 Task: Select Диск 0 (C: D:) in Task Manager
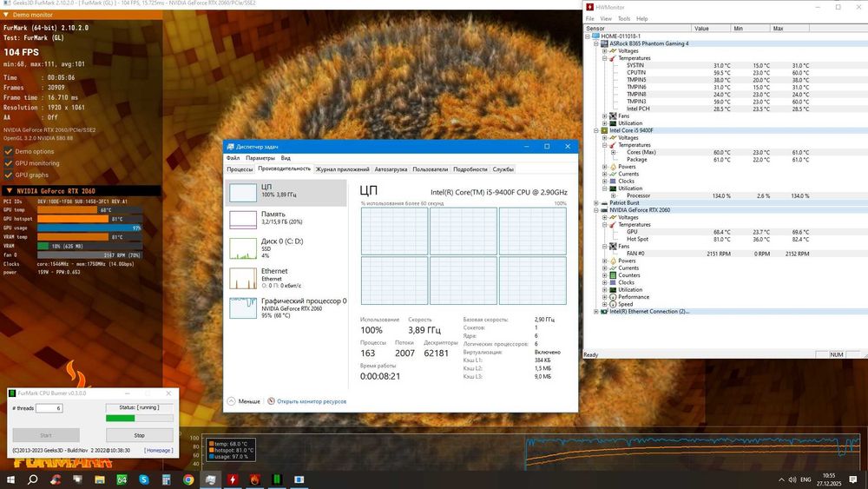tap(286, 248)
